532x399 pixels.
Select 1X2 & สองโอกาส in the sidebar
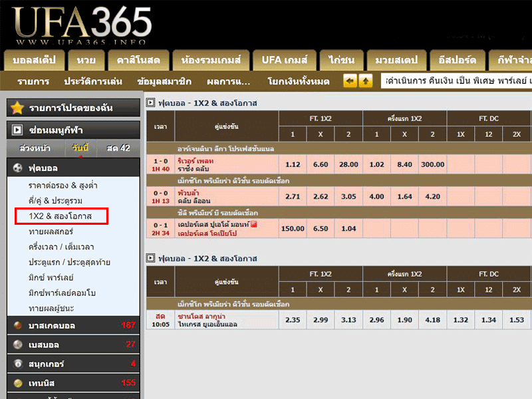click(x=61, y=216)
